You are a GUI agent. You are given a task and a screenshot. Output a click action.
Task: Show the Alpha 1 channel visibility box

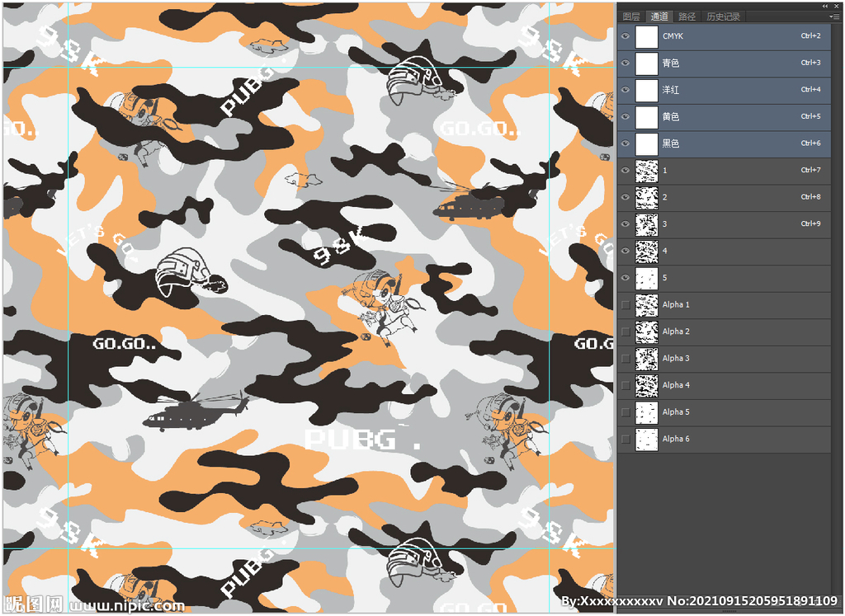(x=625, y=305)
